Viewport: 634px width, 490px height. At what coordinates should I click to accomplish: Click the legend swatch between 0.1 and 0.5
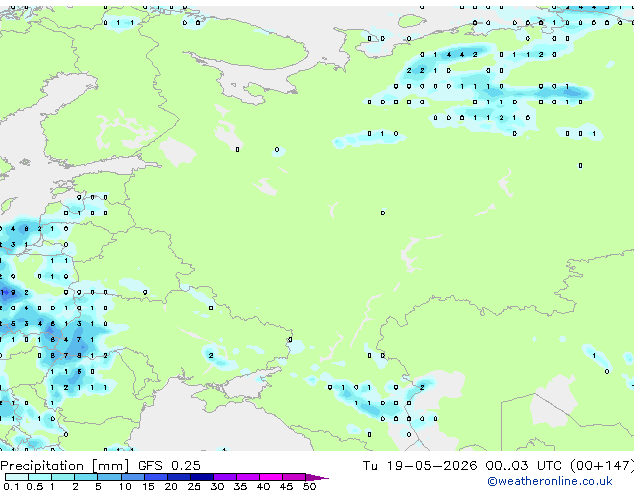click(17, 477)
